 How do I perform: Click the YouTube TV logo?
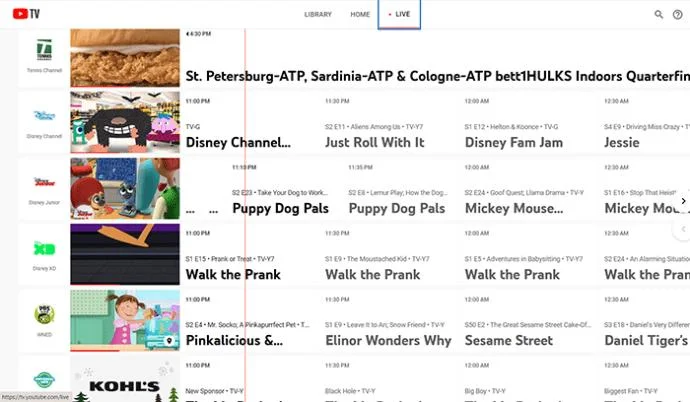pos(26,14)
